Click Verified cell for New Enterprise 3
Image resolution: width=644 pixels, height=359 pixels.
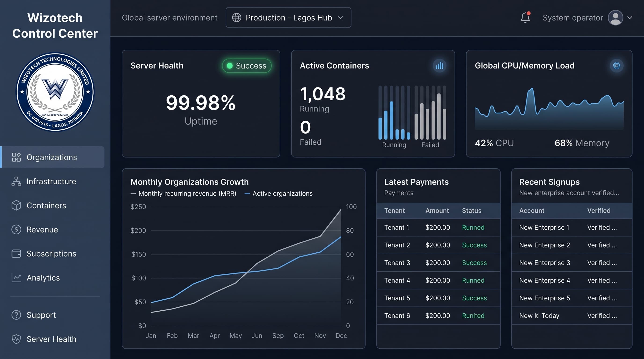pos(602,263)
